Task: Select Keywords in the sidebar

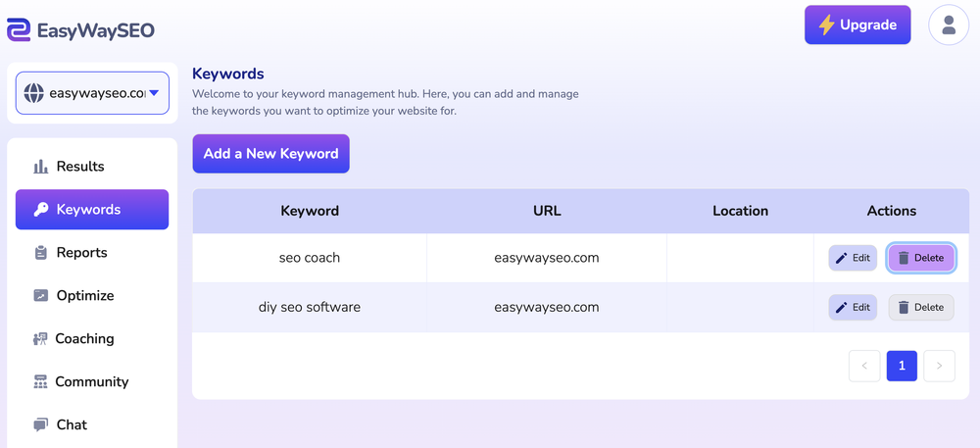Action: pyautogui.click(x=92, y=210)
